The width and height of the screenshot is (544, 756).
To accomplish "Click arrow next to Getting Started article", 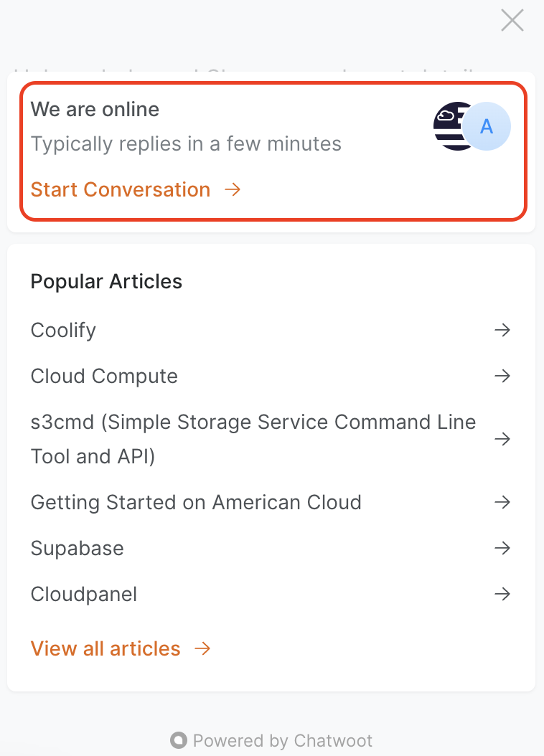I will [x=502, y=502].
